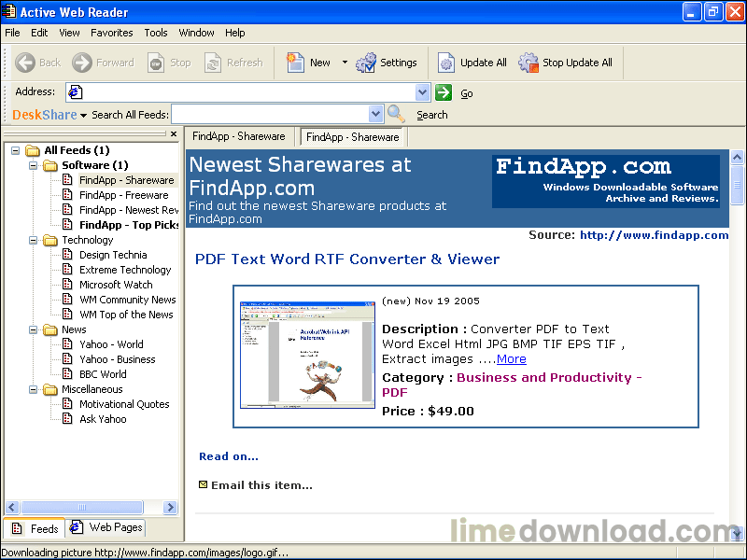747x560 pixels.
Task: Click the envelope icon beside Email this item
Action: click(x=203, y=484)
